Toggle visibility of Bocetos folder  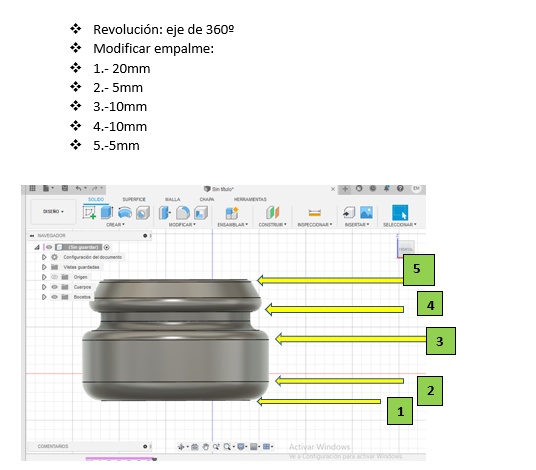click(x=54, y=297)
